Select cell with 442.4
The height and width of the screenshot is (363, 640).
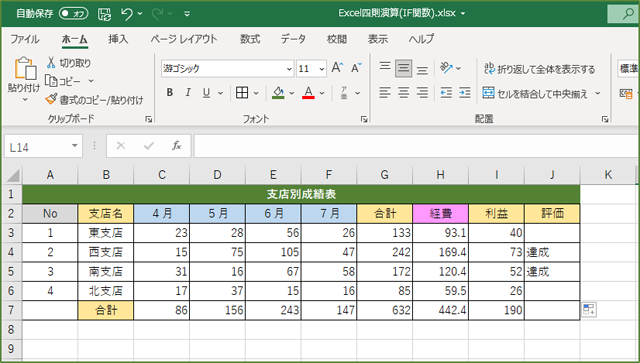click(440, 310)
